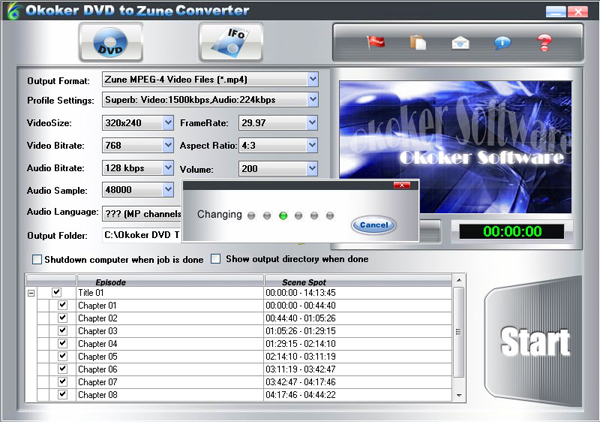
Task: Click the Okoker Software preview image
Action: 455,147
